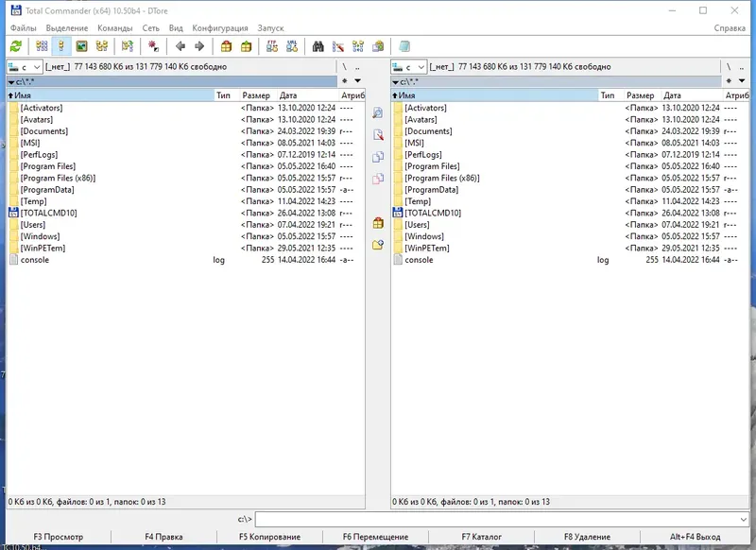
Task: Select the full details view toolbar icon
Action: click(61, 46)
